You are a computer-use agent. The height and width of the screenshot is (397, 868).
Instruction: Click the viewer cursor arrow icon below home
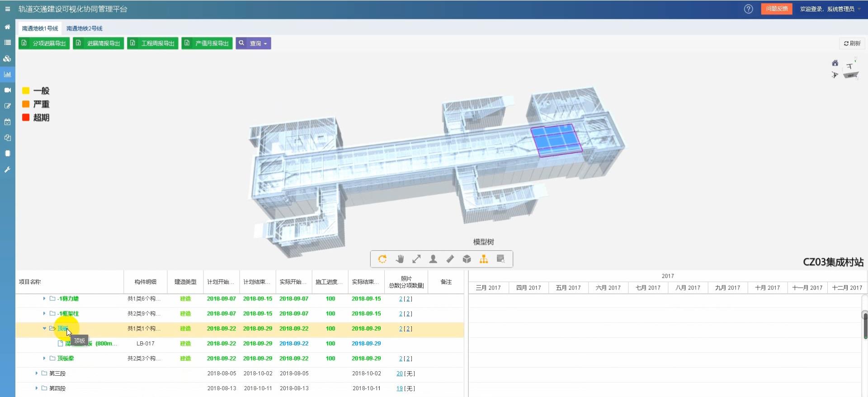point(835,75)
